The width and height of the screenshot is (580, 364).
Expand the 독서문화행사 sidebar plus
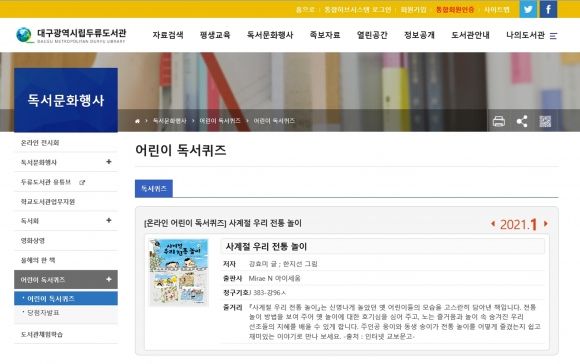click(109, 162)
